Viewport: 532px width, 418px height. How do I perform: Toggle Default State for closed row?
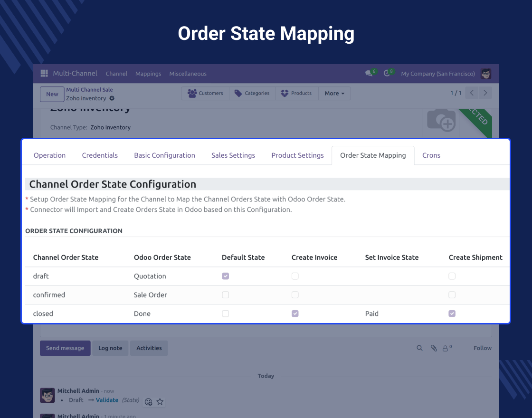pos(225,313)
